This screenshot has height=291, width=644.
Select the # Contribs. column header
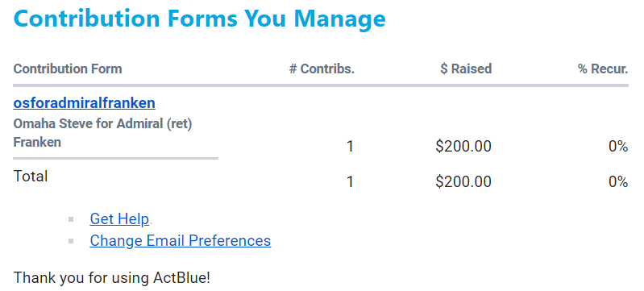coord(322,69)
